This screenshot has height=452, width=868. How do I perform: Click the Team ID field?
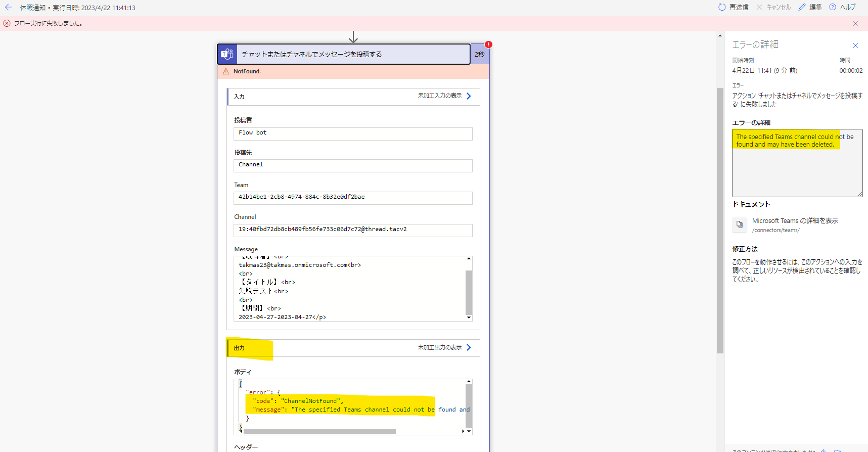pos(353,198)
